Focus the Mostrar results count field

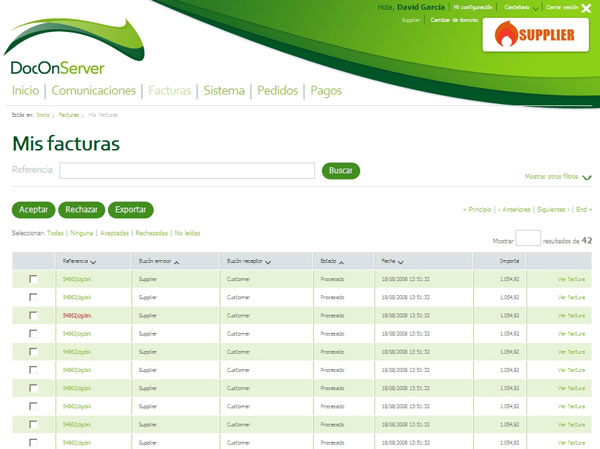[528, 238]
